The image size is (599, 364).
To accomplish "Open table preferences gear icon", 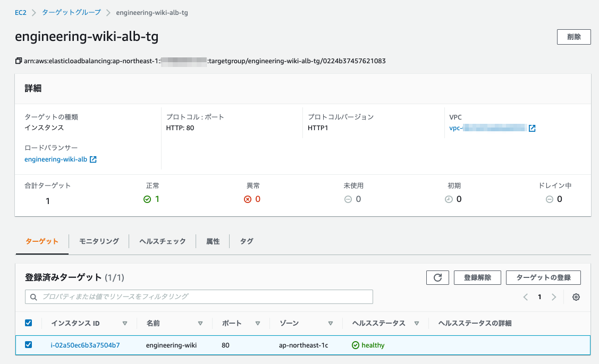I will 576,297.
